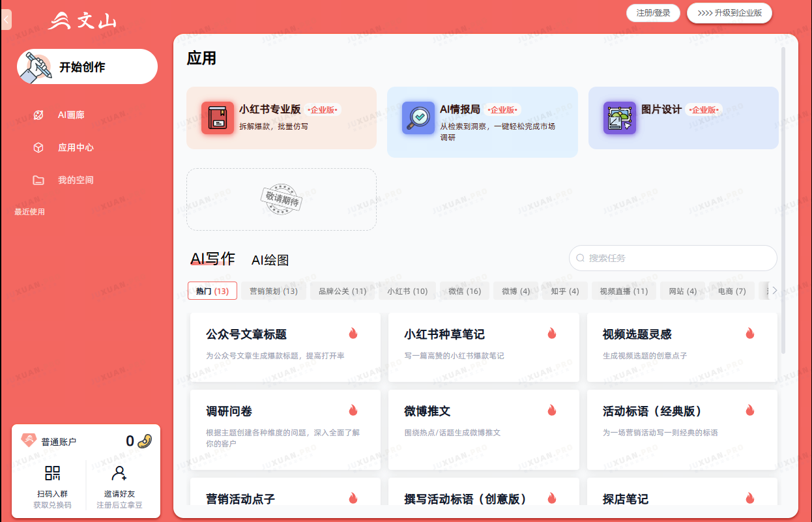The image size is (812, 522).
Task: Click the bean balance icon
Action: (145, 441)
